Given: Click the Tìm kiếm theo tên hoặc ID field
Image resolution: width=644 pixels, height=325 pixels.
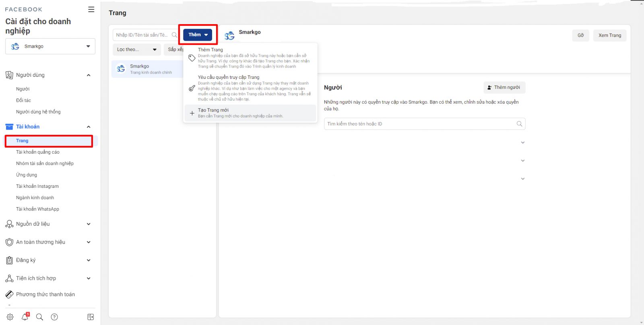Looking at the screenshot, I should point(425,124).
